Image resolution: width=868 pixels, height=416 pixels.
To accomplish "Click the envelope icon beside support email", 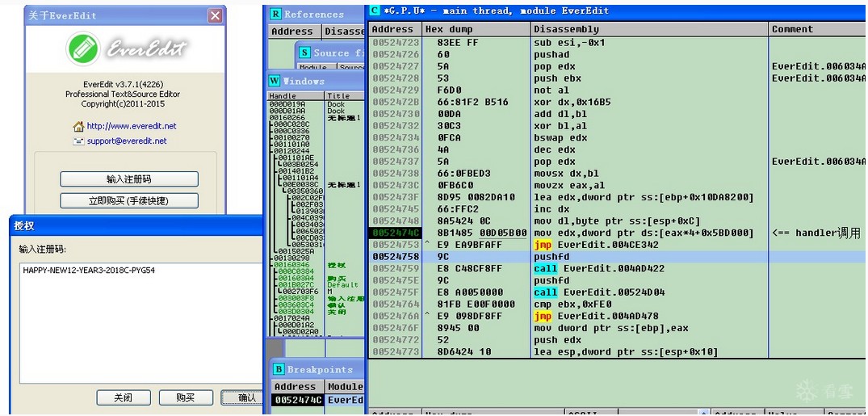I will coord(78,141).
